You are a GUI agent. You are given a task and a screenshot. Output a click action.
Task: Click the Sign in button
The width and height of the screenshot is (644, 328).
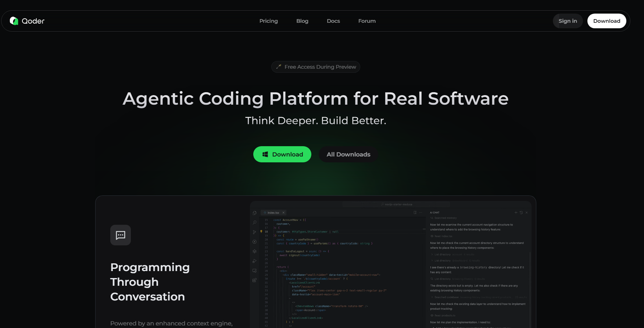(568, 21)
